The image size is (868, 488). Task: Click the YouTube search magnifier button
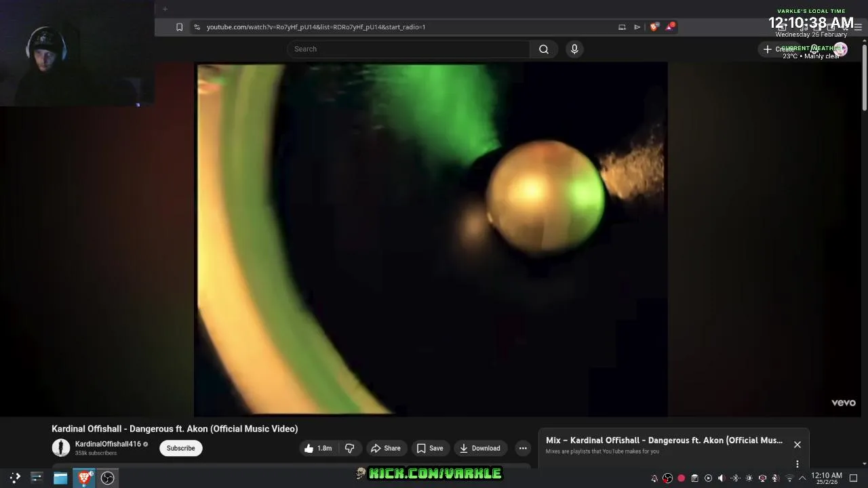click(x=544, y=49)
